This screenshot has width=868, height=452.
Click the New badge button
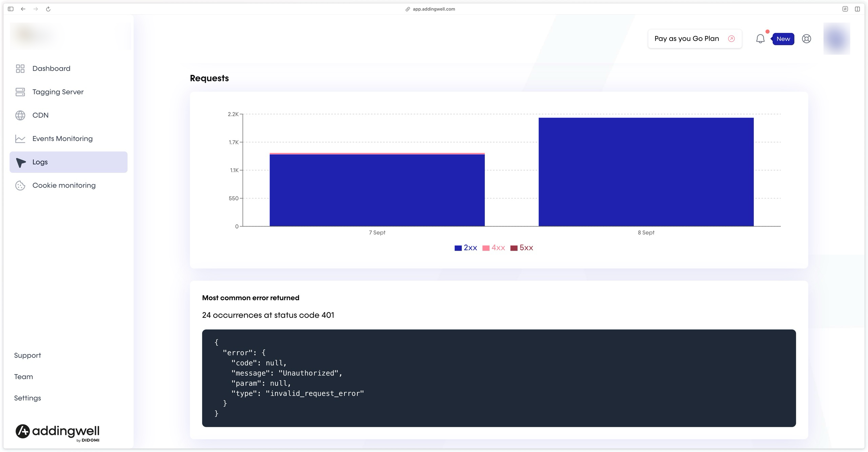(783, 39)
